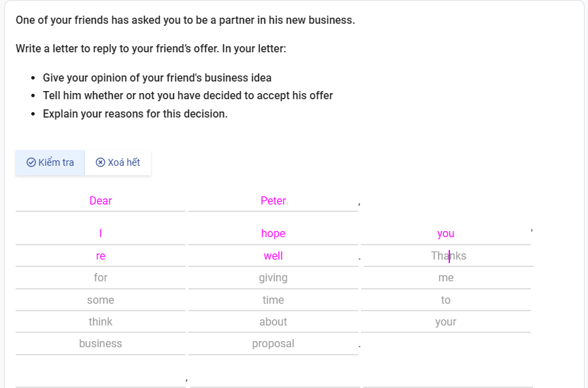Click the checkmark icon in Kiểm tra
588x388 pixels.
pos(31,162)
